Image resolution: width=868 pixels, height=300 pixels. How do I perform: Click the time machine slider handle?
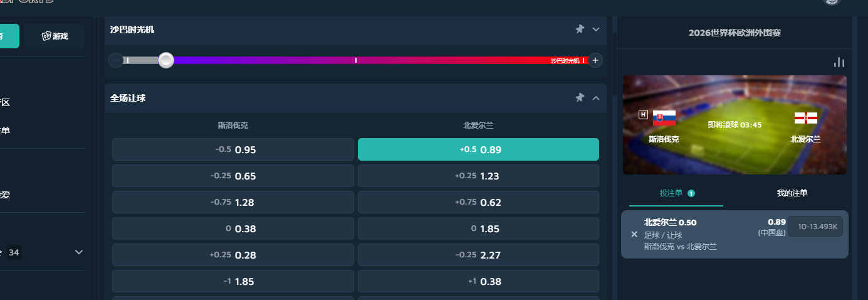166,60
